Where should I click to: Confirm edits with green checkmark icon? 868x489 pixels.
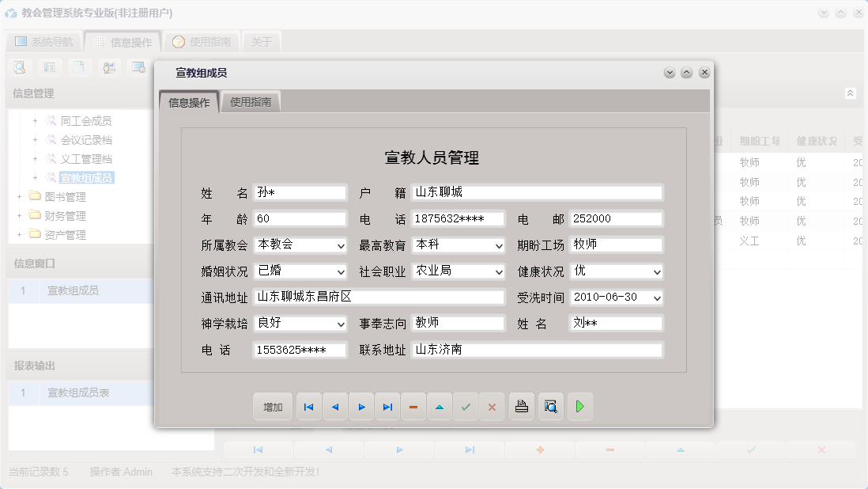tap(466, 406)
